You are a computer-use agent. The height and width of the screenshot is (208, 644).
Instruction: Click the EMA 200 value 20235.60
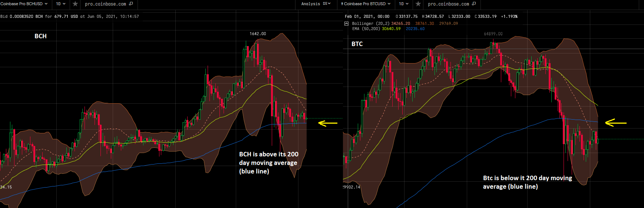click(x=415, y=29)
